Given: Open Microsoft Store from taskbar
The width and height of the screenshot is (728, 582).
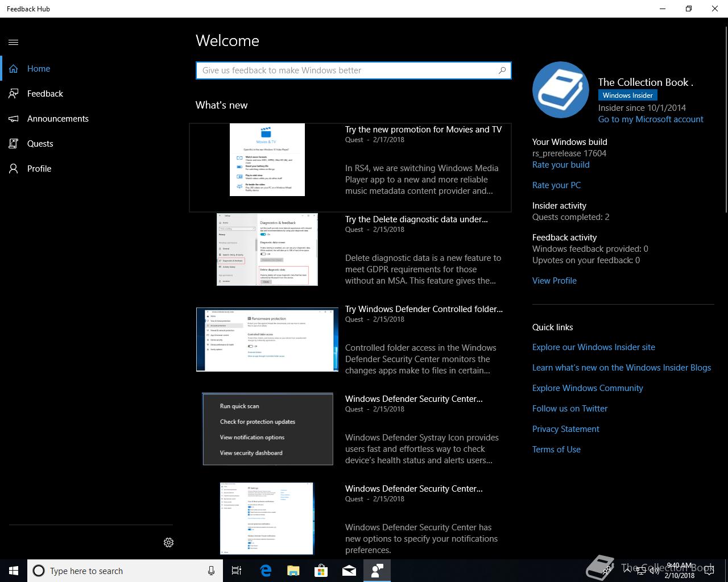Looking at the screenshot, I should pyautogui.click(x=321, y=571).
